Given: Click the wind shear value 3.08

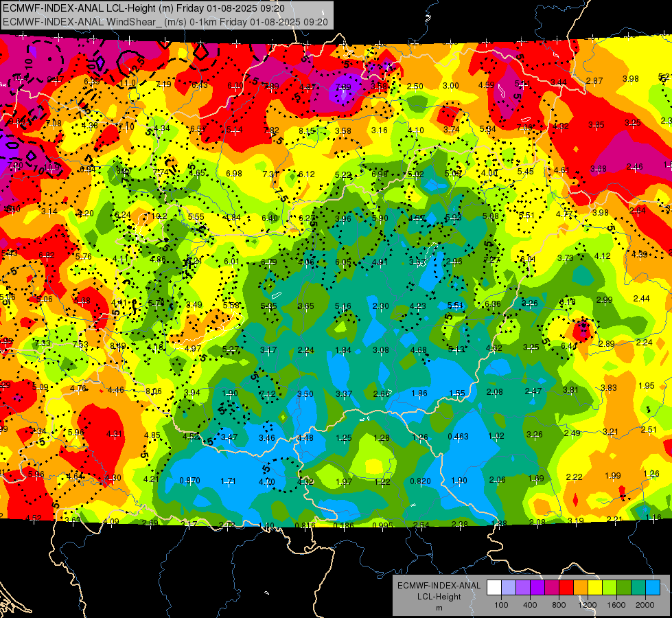Looking at the screenshot, I should coord(381,350).
